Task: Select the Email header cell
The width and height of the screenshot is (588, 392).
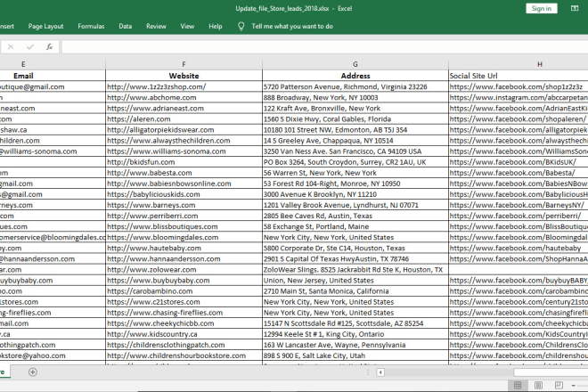Action: pos(53,76)
